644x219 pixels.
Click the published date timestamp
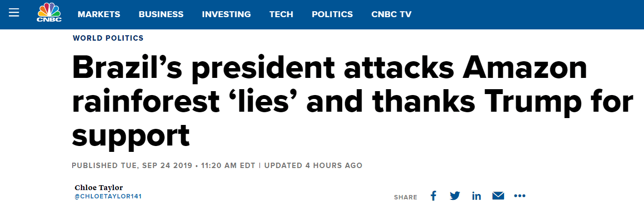(x=163, y=166)
